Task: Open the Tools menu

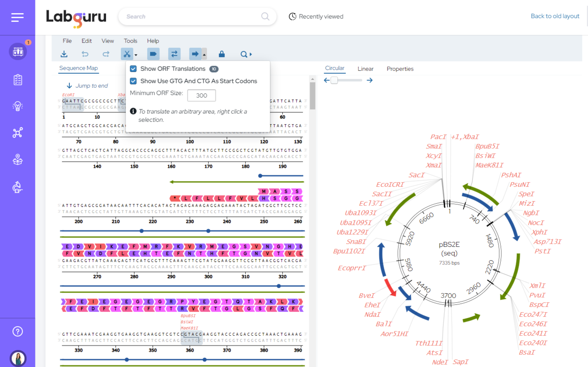Action: coord(131,41)
